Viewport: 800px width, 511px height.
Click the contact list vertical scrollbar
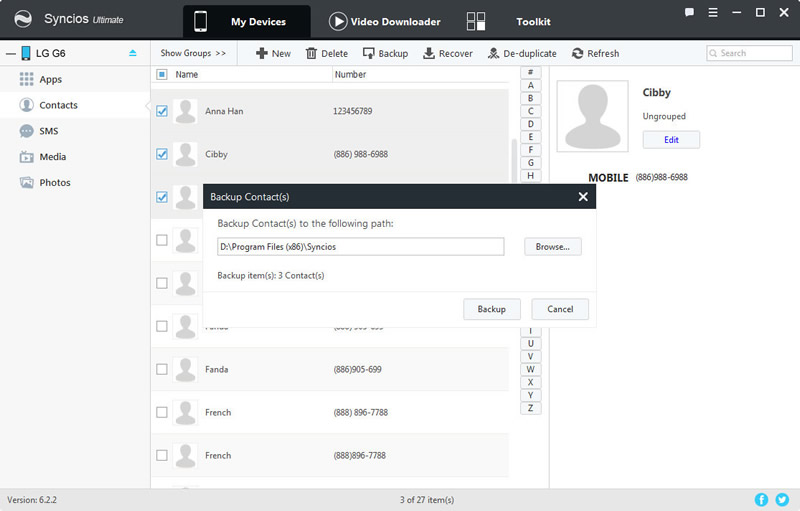pyautogui.click(x=514, y=160)
